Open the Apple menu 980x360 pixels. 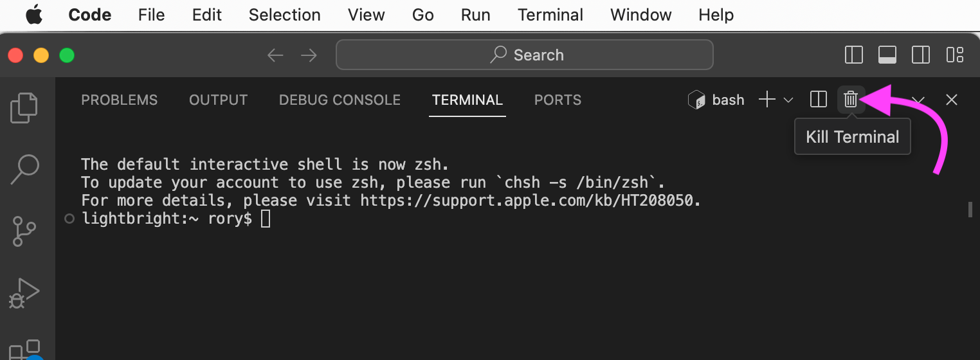[34, 15]
